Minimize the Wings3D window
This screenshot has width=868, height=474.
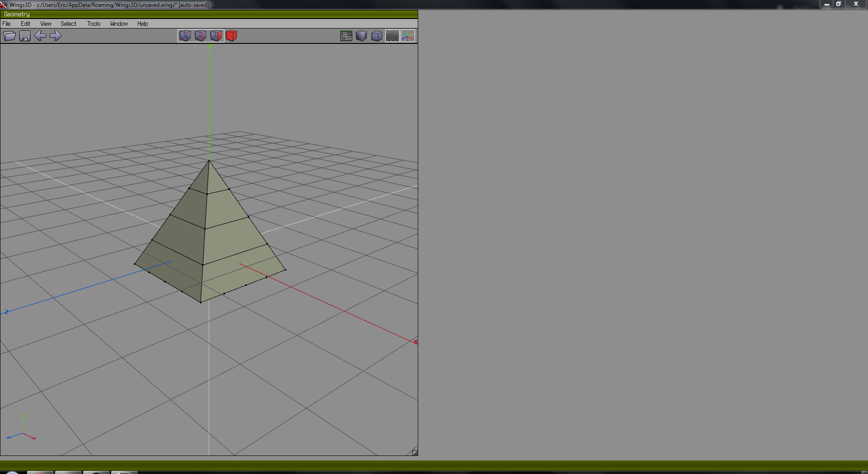826,4
